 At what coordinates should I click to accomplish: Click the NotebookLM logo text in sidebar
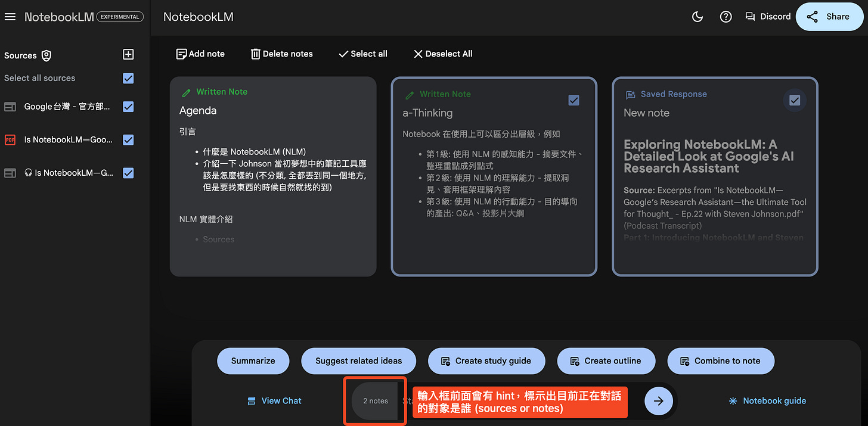coord(59,17)
